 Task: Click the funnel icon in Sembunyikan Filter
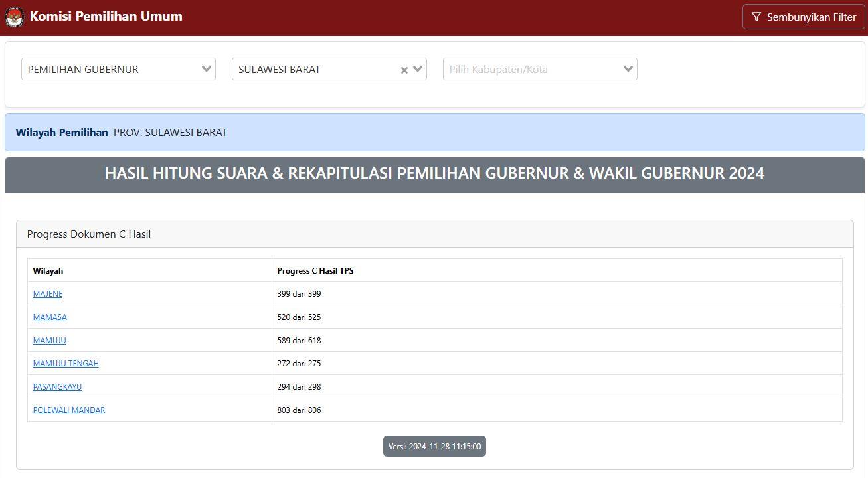pyautogui.click(x=756, y=17)
